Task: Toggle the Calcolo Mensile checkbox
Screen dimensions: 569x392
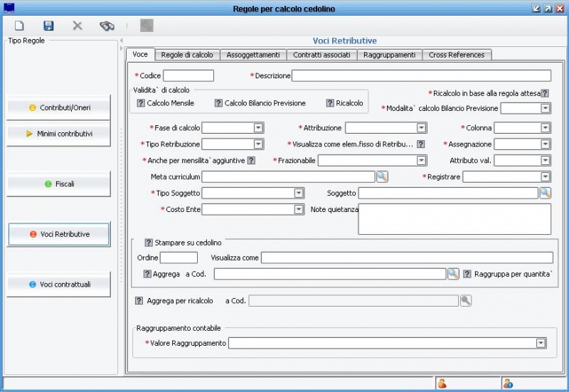Action: [141, 103]
